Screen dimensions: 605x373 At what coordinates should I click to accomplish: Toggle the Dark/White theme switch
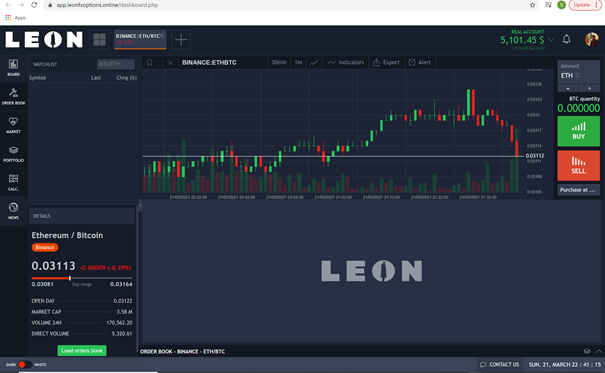point(24,365)
